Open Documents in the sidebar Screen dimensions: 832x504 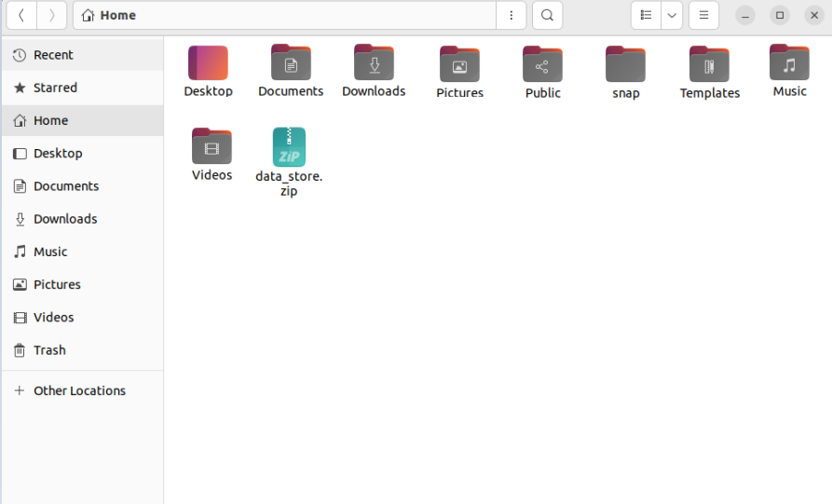tap(83, 186)
